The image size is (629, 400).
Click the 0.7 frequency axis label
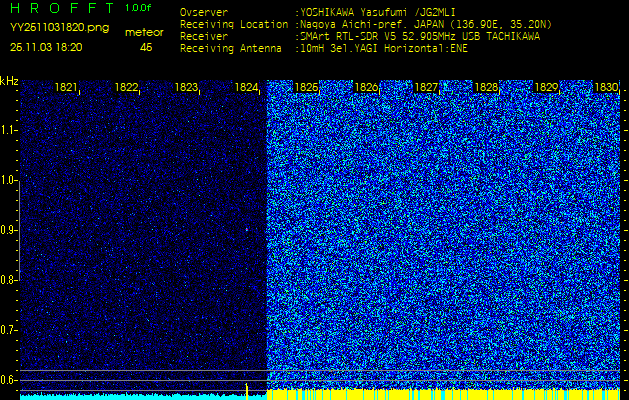tap(7, 330)
